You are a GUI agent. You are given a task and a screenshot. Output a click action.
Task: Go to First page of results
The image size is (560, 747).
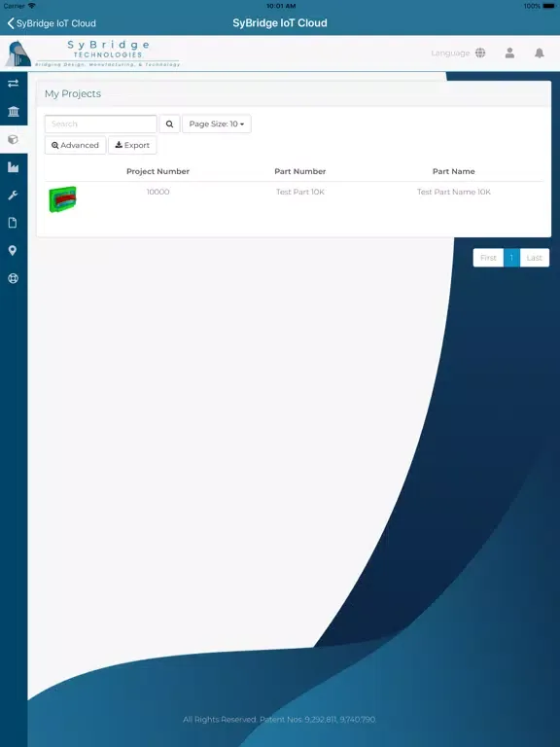coord(488,258)
